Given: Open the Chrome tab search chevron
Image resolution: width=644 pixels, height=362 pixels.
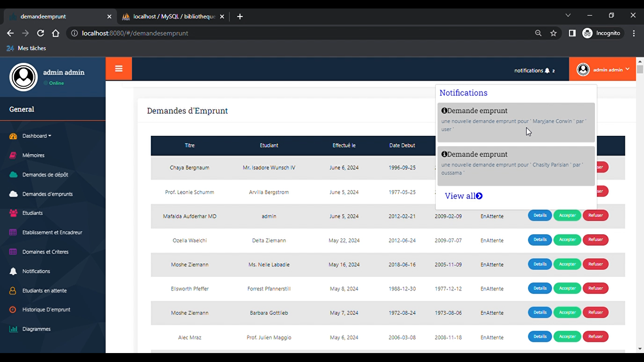Looking at the screenshot, I should tap(568, 16).
